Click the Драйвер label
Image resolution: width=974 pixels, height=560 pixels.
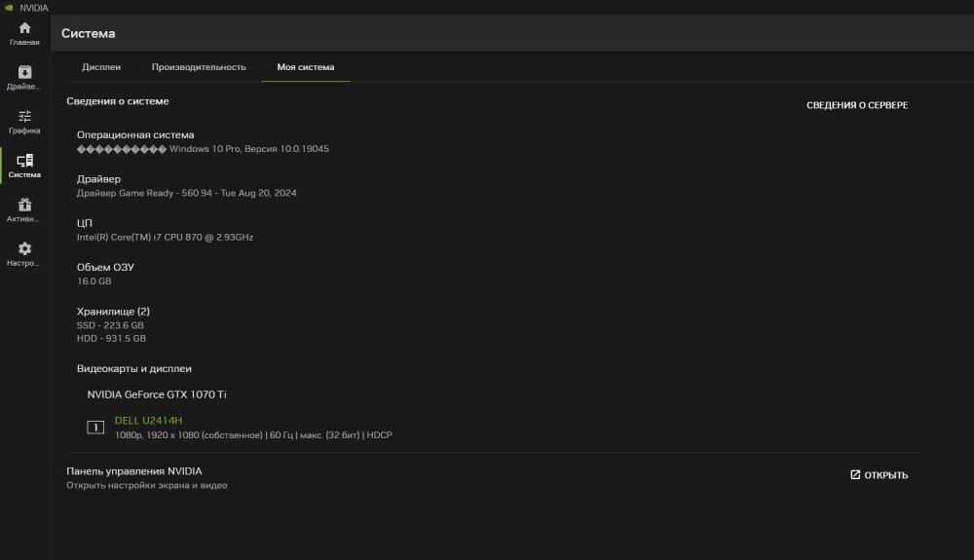click(98, 179)
